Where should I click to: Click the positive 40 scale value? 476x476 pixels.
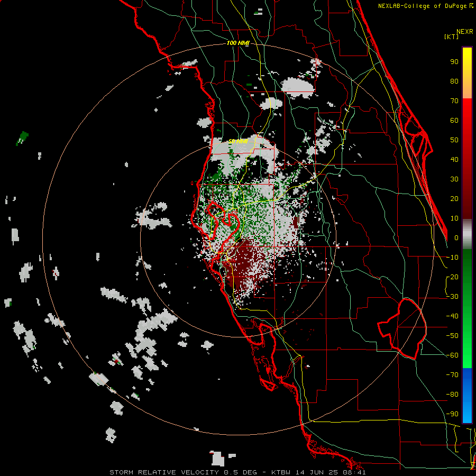pos(454,160)
